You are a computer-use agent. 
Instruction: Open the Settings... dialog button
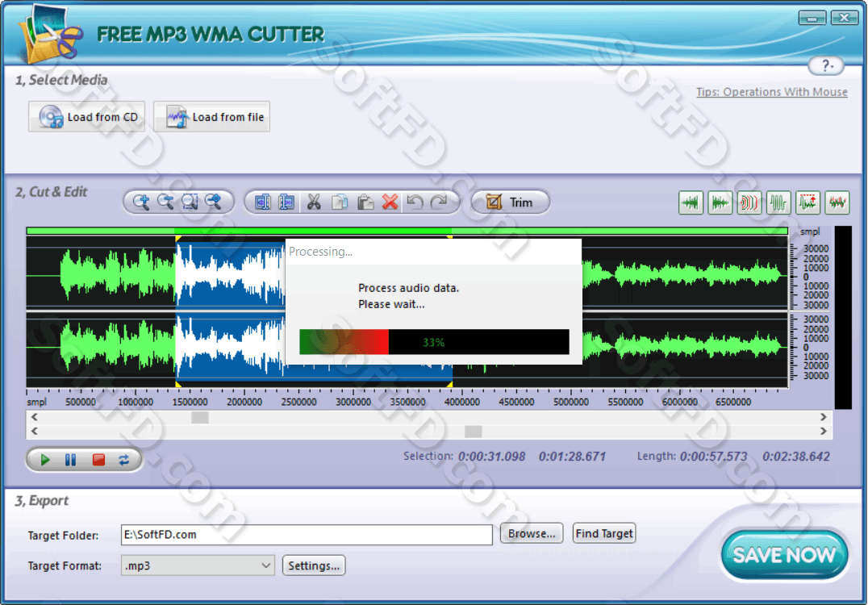[314, 565]
